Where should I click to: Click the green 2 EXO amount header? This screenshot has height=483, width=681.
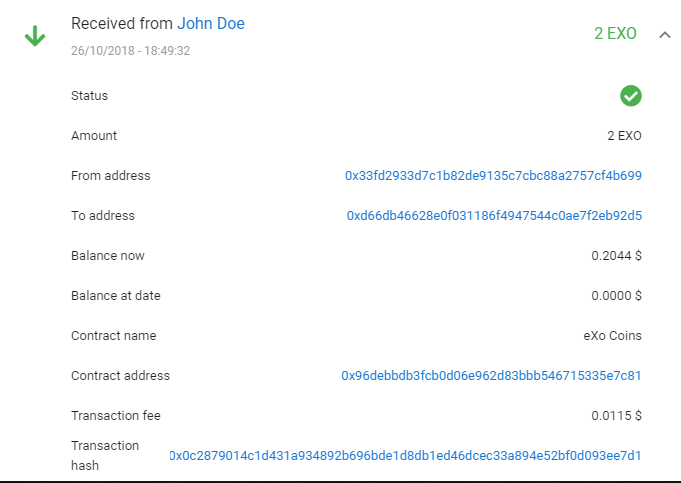point(615,33)
